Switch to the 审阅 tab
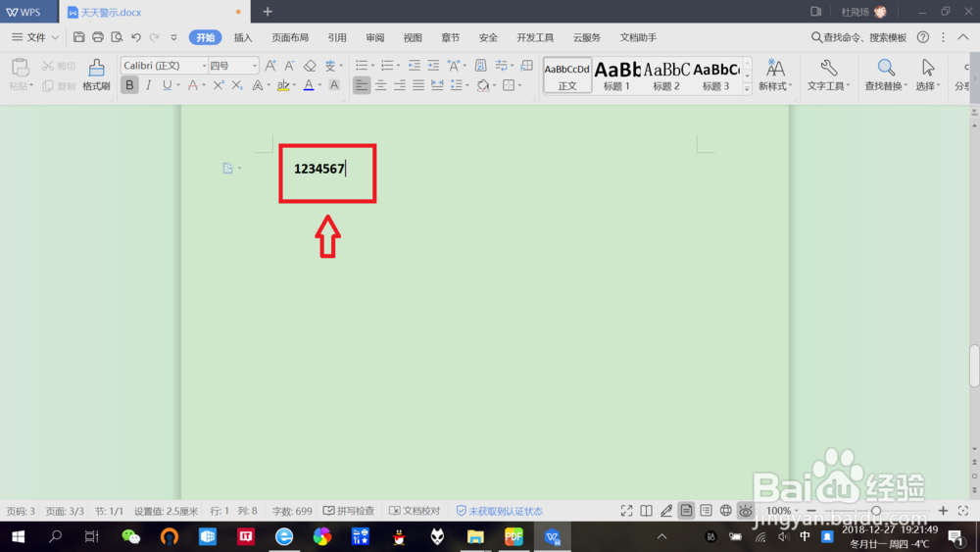The width and height of the screenshot is (980, 552). pyautogui.click(x=375, y=37)
